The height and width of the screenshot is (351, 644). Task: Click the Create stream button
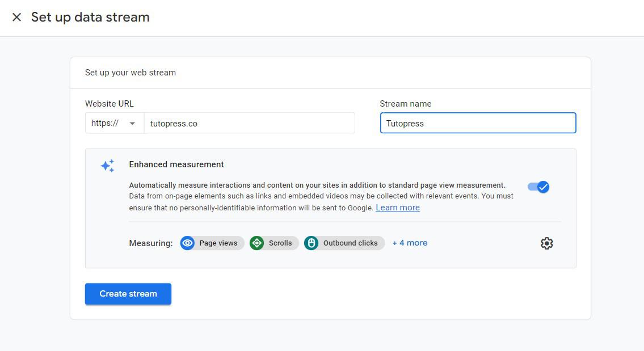128,294
